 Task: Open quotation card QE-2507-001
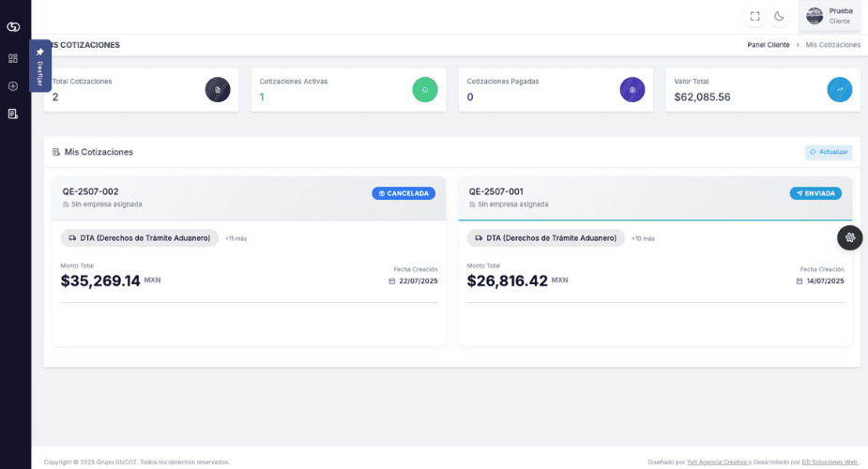(x=495, y=191)
